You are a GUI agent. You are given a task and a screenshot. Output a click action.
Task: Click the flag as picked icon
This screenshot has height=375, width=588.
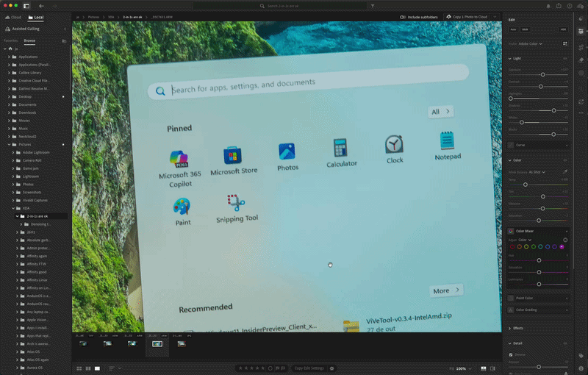pos(278,368)
